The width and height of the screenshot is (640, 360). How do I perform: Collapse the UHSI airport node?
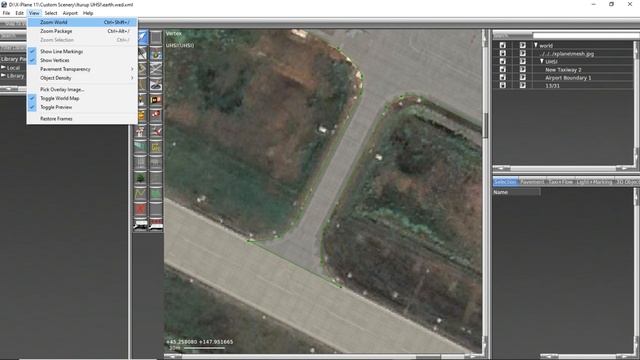(x=542, y=61)
